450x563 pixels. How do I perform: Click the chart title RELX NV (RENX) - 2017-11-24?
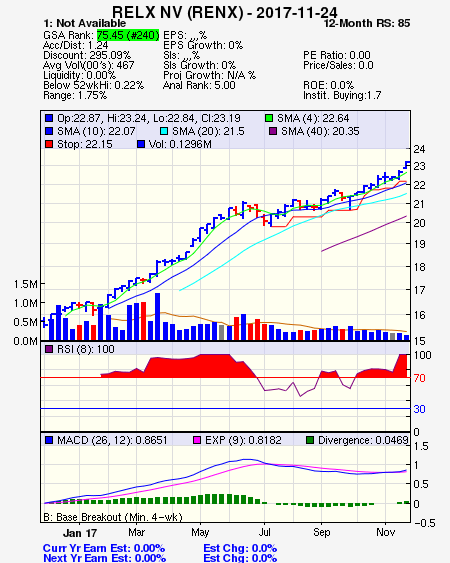click(225, 12)
